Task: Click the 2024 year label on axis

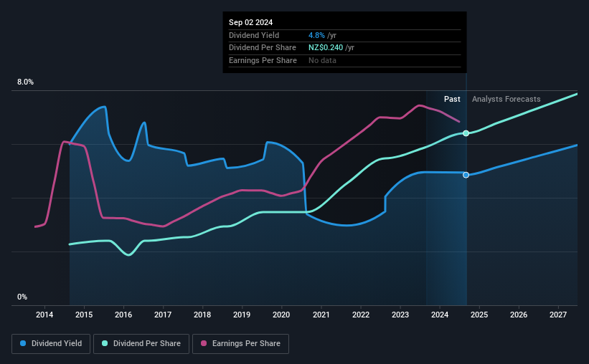Action: 440,315
